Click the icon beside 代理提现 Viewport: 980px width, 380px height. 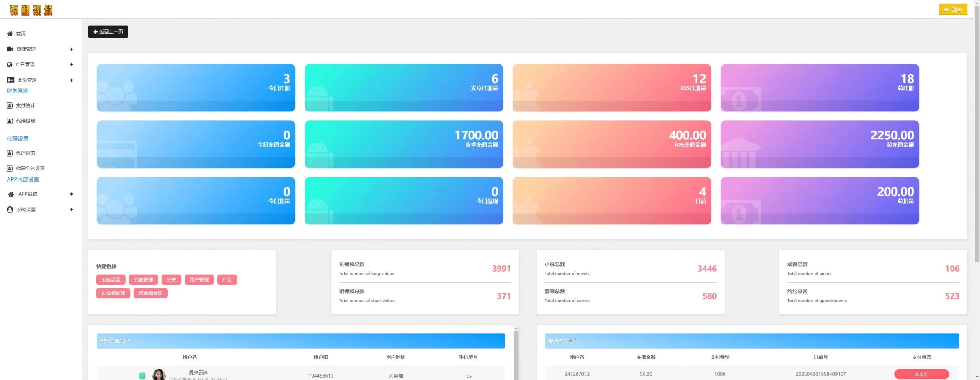[10, 121]
